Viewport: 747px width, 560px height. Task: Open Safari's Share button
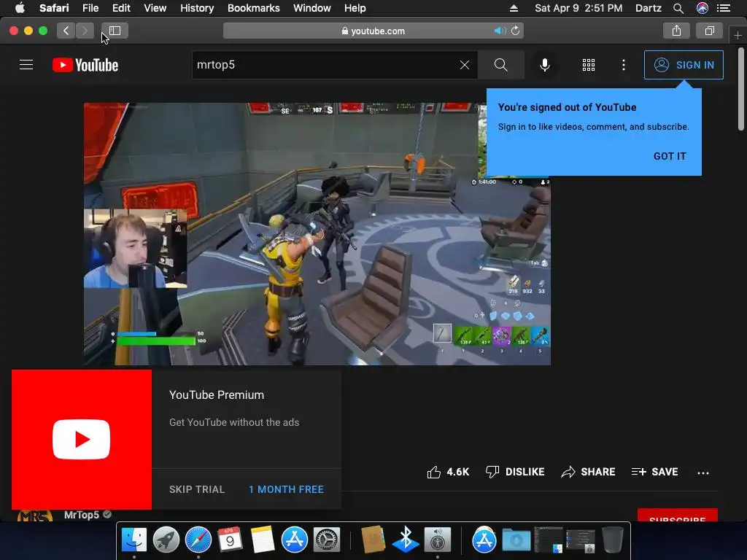pos(676,31)
